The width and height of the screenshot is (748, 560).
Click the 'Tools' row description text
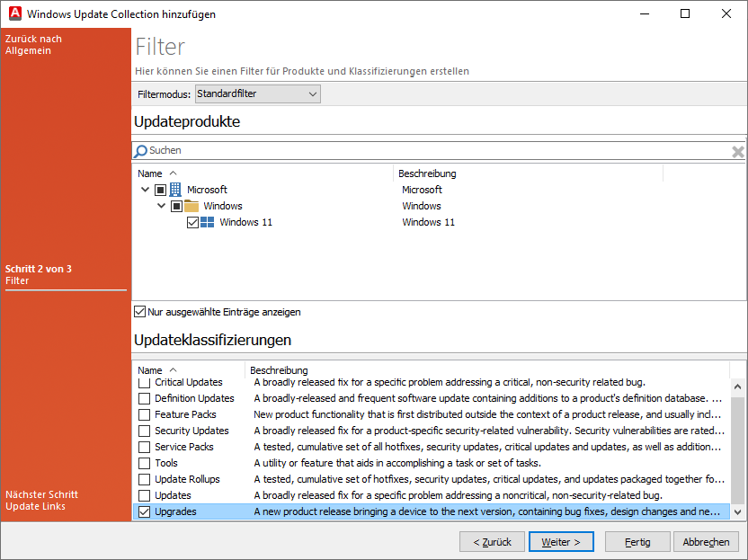pyautogui.click(x=396, y=463)
